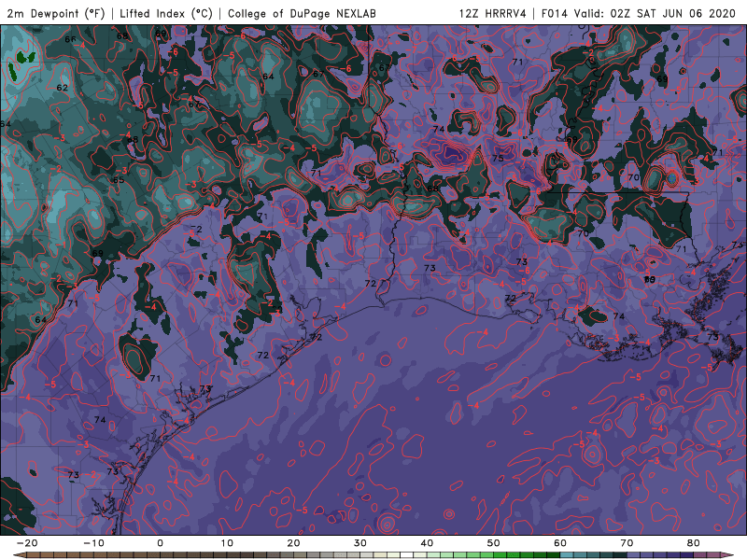
Task: Click the '2m Dewpoint (°F)' title text
Action: [x=56, y=13]
